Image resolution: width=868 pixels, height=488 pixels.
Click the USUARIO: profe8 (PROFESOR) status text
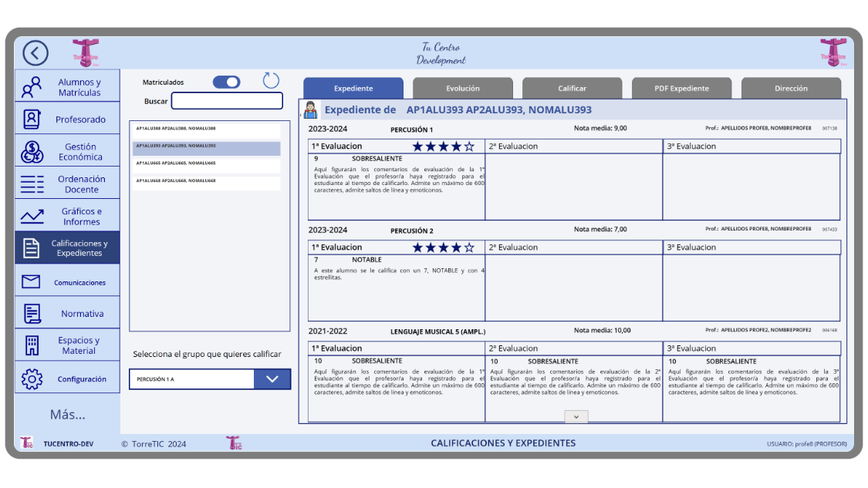tap(806, 444)
